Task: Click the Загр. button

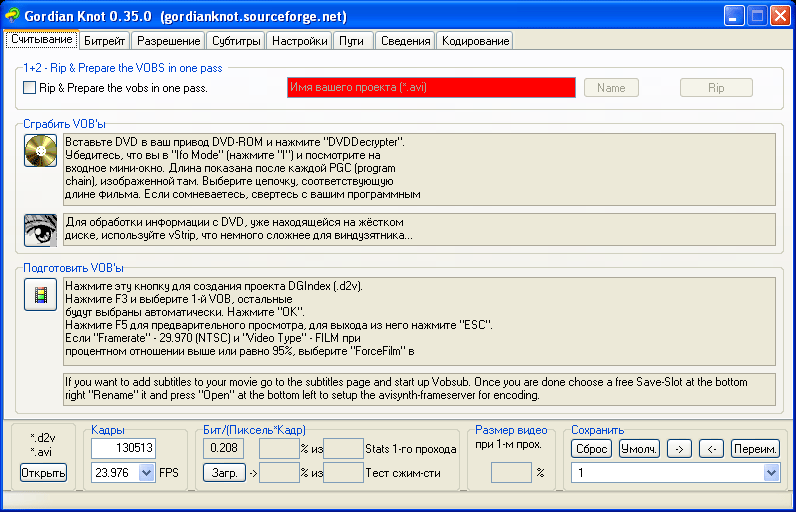Action: point(224,473)
